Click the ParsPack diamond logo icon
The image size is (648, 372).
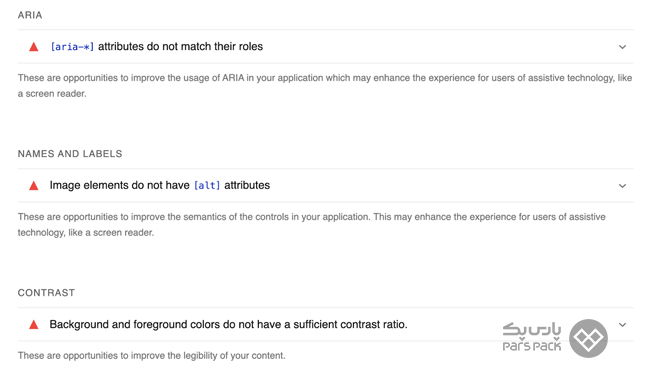588,338
